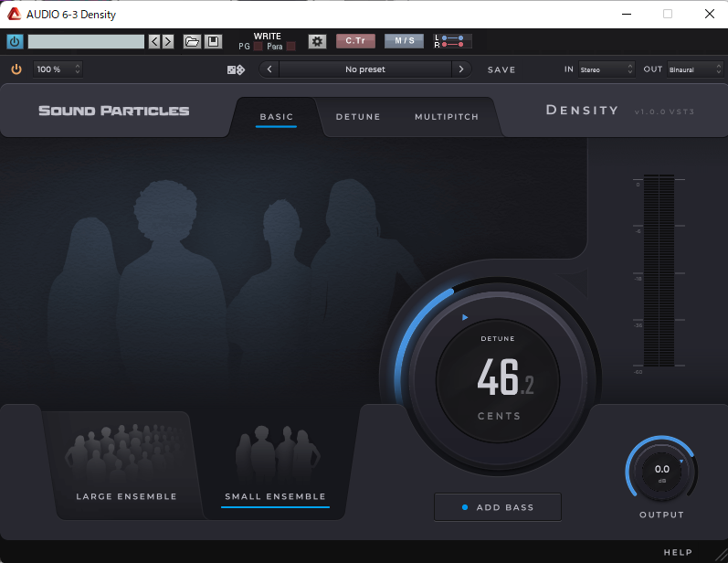Image resolution: width=728 pixels, height=563 pixels.
Task: Switch to the DETUNE tab
Action: (358, 117)
